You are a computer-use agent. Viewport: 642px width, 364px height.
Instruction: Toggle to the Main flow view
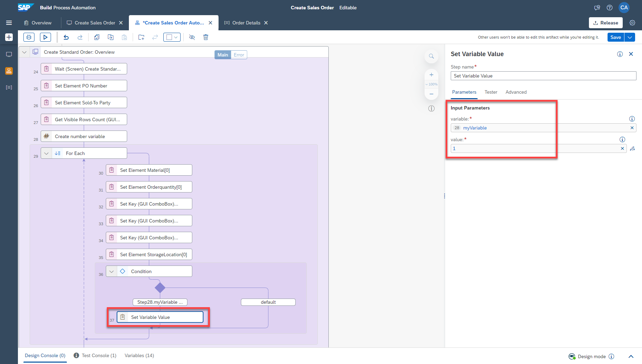point(223,55)
